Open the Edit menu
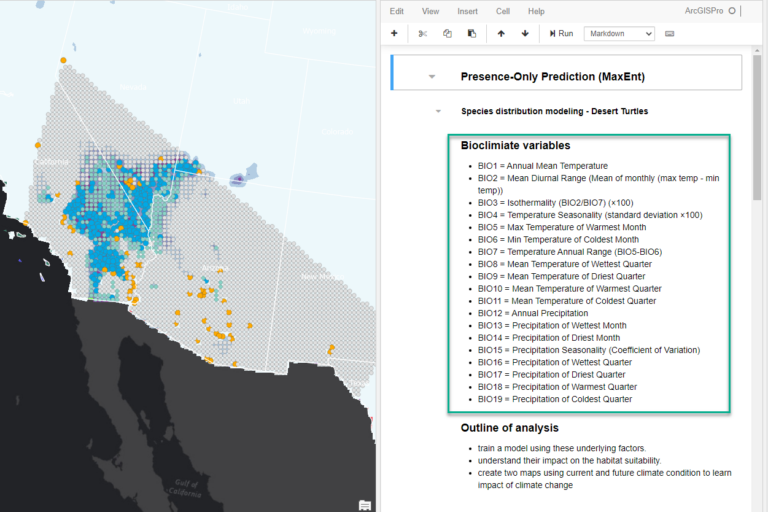Viewport: 768px width, 512px height. [x=397, y=11]
